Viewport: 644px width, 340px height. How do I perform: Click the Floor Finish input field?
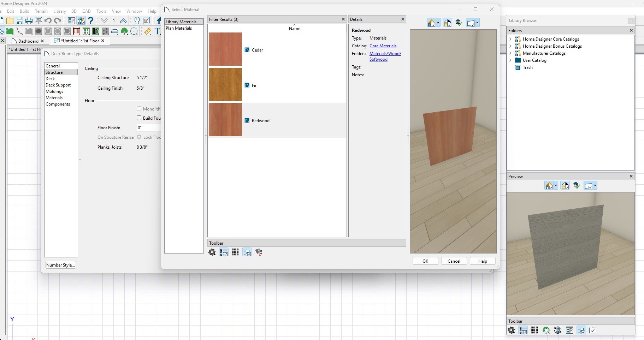pyautogui.click(x=149, y=127)
